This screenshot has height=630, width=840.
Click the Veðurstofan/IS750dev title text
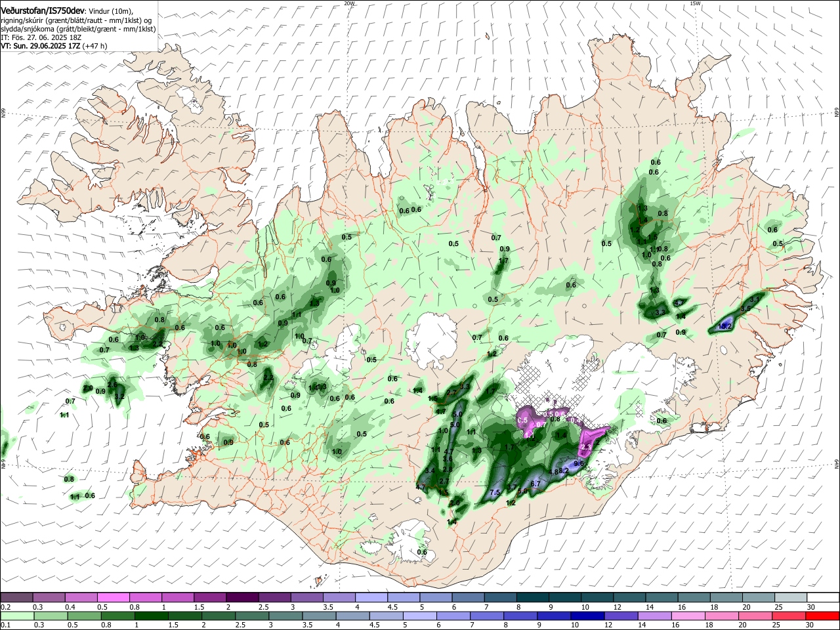[x=43, y=11]
